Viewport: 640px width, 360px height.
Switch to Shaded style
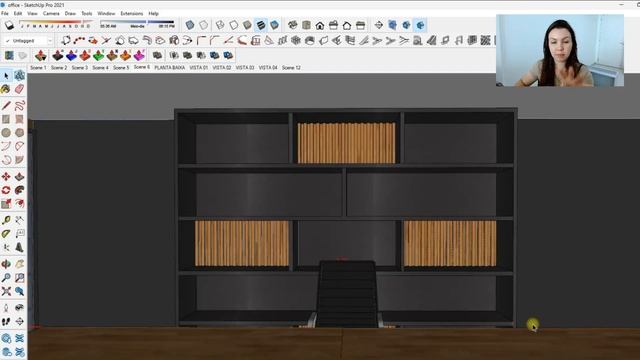click(247, 25)
